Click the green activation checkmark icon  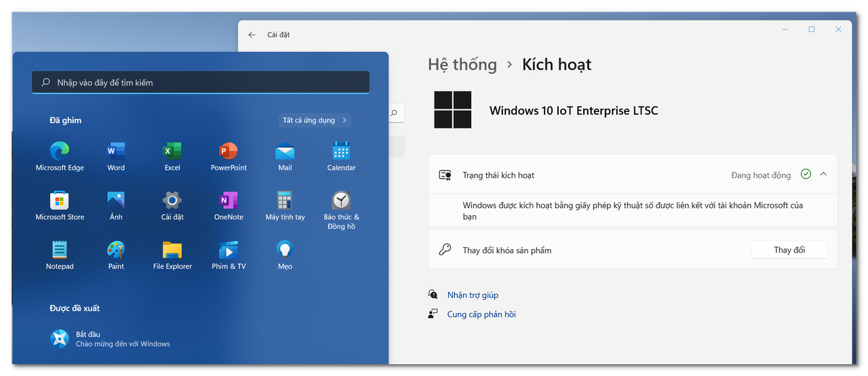806,174
